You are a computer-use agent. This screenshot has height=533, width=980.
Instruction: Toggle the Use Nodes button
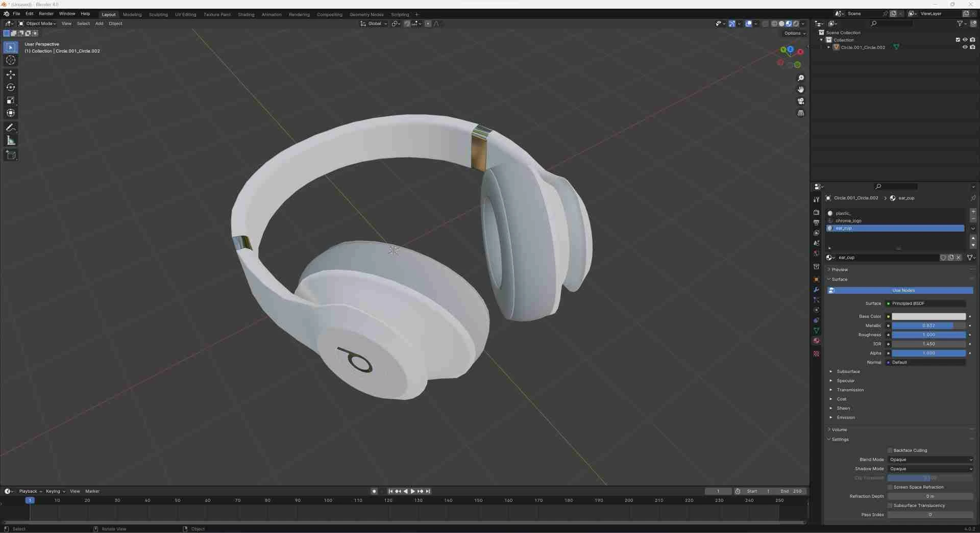pyautogui.click(x=900, y=290)
